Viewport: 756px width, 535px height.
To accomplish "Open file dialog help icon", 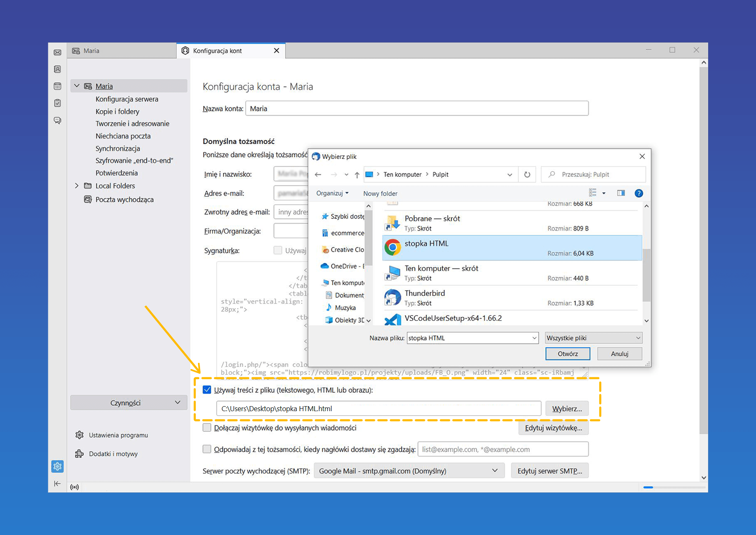I will (638, 193).
